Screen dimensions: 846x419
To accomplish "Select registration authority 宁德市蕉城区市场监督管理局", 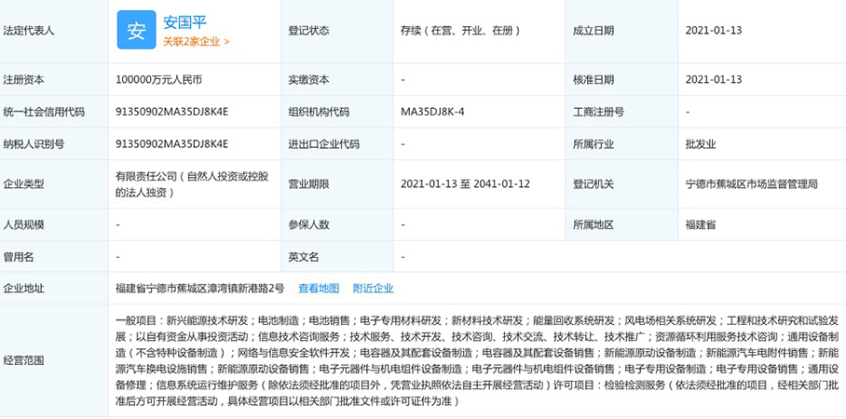I will click(x=752, y=184).
